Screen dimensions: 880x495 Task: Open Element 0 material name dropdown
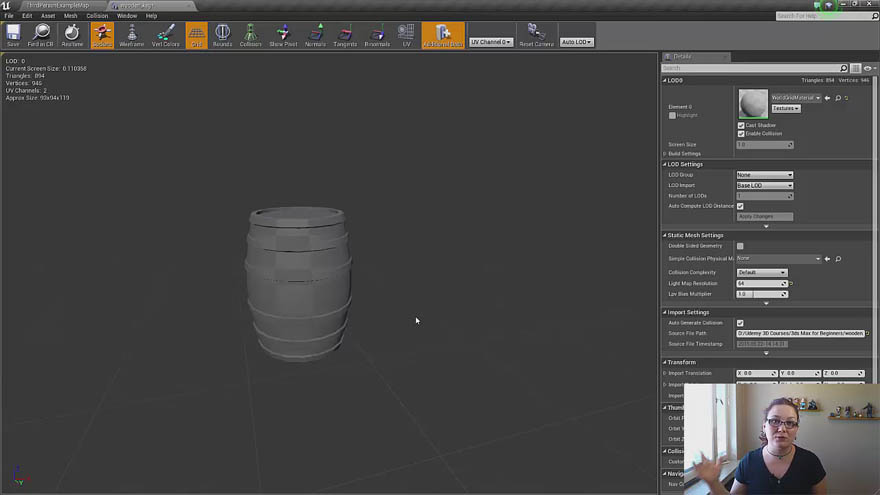point(796,98)
